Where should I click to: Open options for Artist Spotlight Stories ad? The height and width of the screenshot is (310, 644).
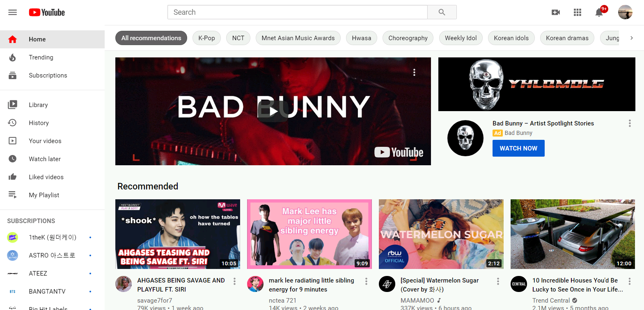pyautogui.click(x=630, y=123)
